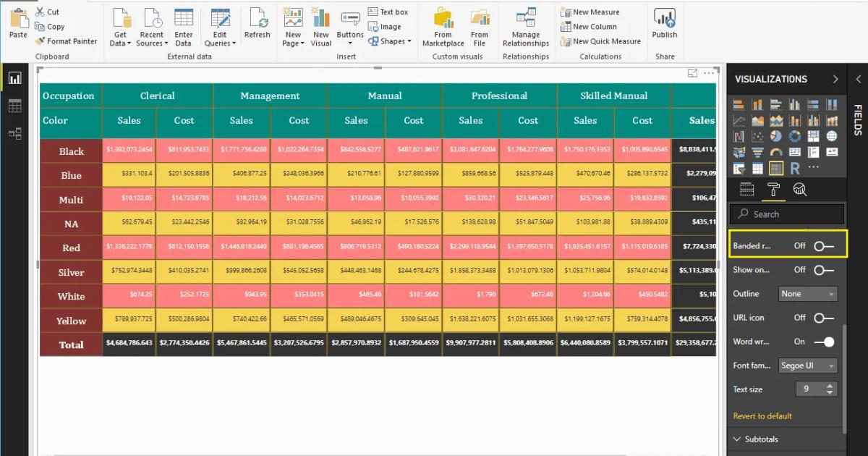Viewport: 868px width, 456px height.
Task: Select the pie chart visualization icon
Action: 776,136
